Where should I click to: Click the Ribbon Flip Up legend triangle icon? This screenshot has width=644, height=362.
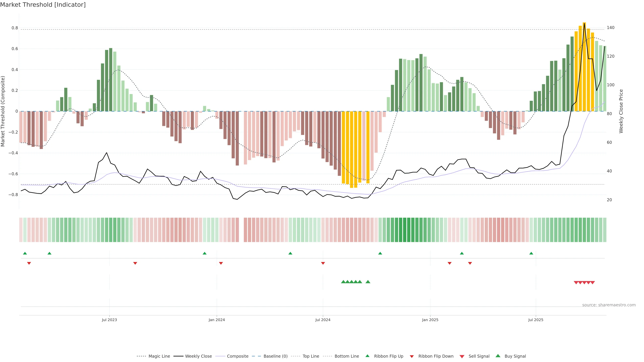pos(367,356)
